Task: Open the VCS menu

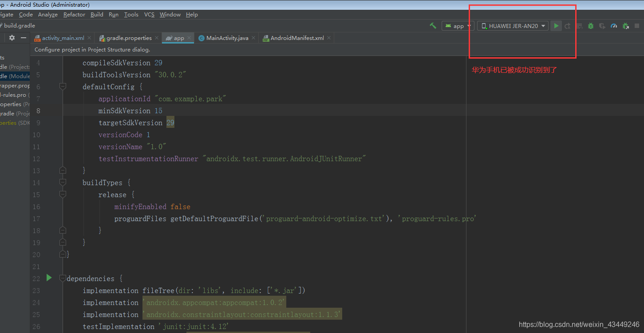Action: (149, 15)
